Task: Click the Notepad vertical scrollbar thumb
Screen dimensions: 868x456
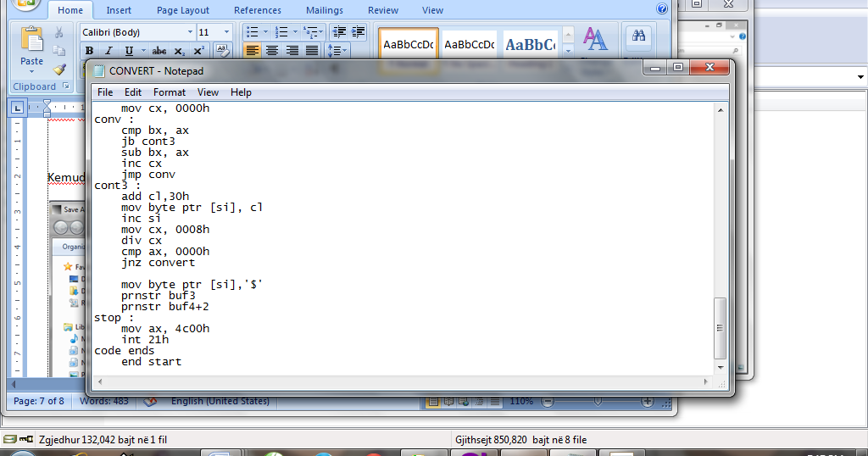Action: 721,328
